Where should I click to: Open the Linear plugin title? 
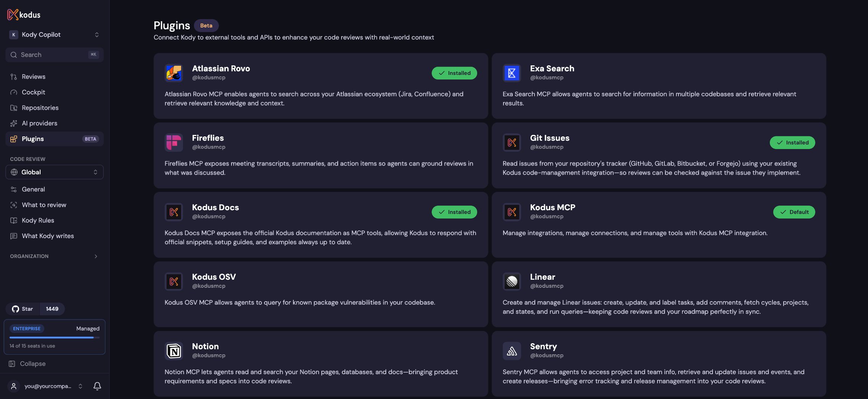pos(542,277)
